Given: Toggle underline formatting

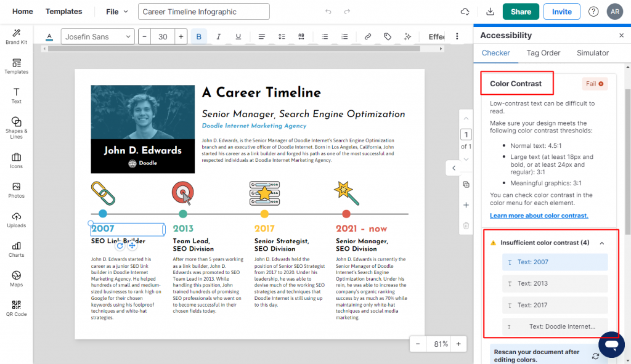Looking at the screenshot, I should (x=238, y=36).
